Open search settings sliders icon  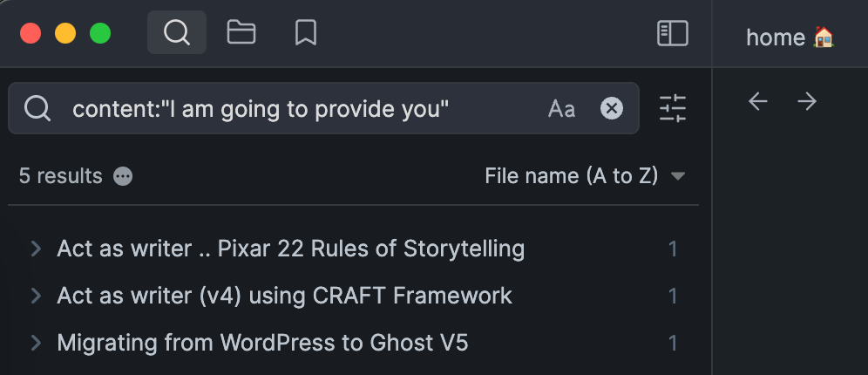coord(673,108)
